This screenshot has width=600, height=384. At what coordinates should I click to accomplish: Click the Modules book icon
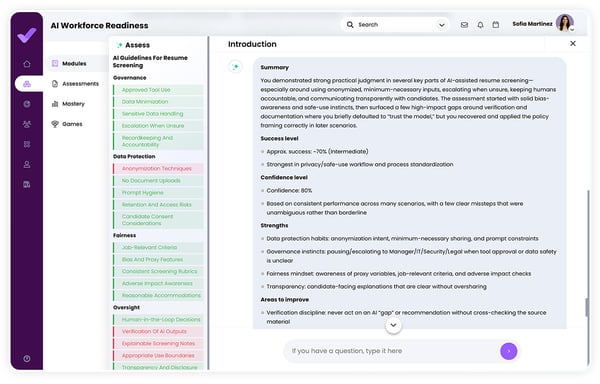(55, 63)
